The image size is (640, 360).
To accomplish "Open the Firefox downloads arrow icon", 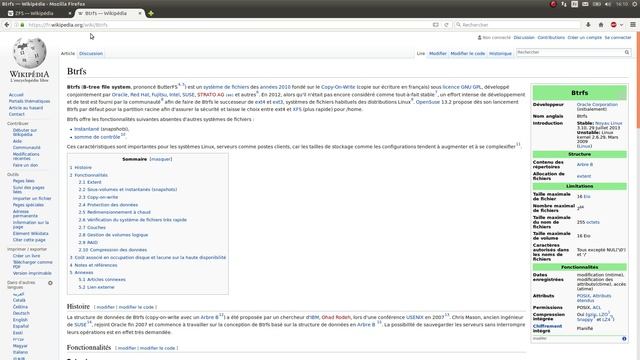I will 588,25.
